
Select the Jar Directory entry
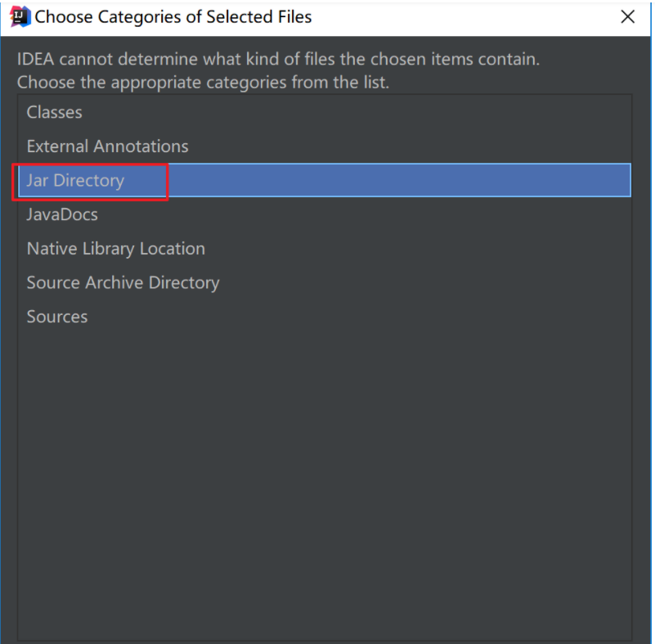point(324,180)
